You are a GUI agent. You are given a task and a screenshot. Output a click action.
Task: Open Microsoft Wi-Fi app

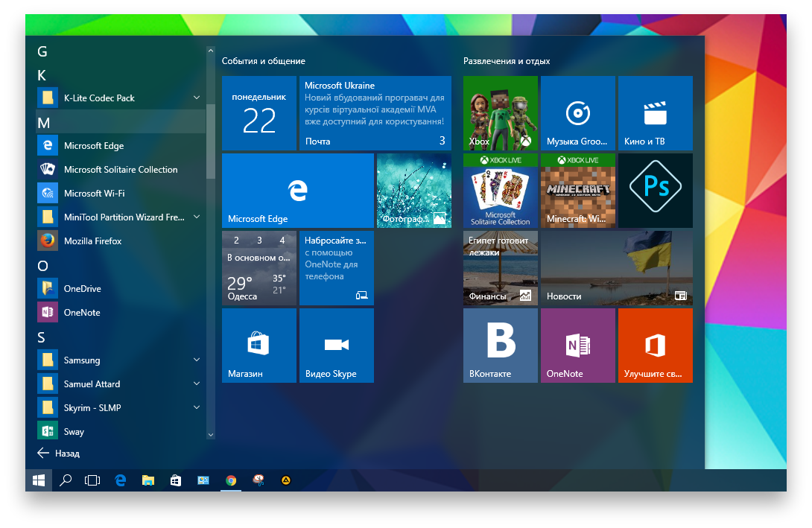pyautogui.click(x=121, y=193)
